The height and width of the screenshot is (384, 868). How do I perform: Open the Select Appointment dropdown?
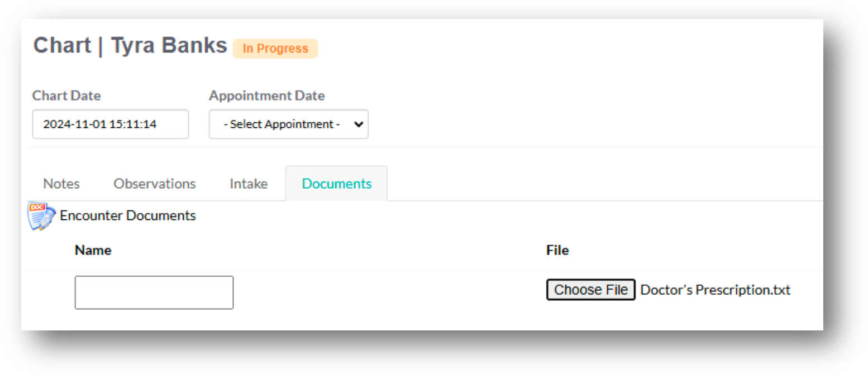(x=282, y=124)
